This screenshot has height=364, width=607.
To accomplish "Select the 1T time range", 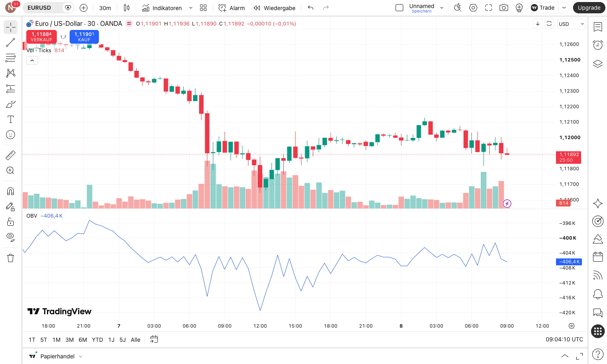I will 32,340.
